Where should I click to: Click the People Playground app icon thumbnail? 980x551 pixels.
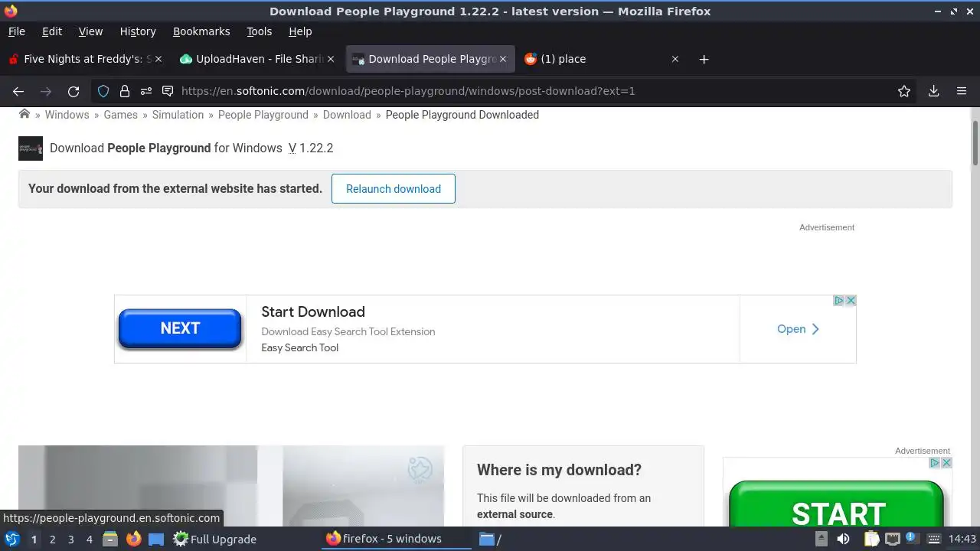point(31,148)
